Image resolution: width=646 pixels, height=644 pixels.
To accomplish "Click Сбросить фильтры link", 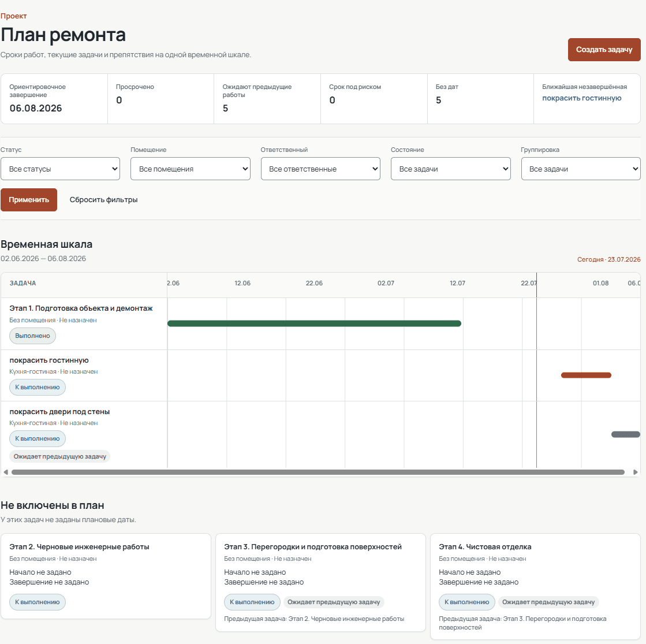I will point(103,199).
